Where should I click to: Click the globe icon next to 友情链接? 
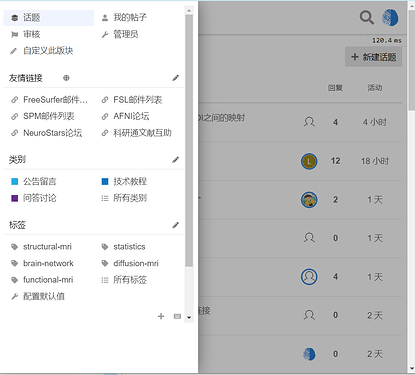[x=66, y=78]
